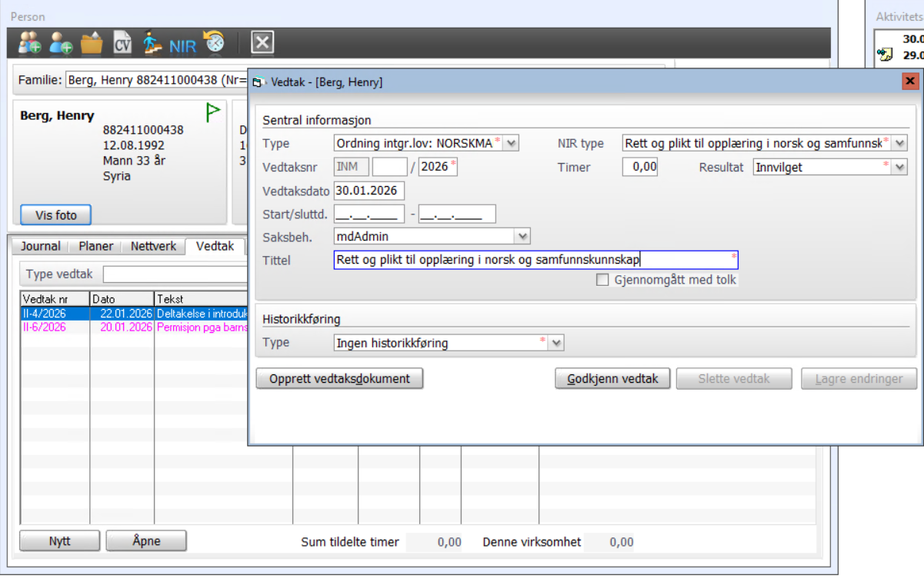
Task: Switch to the Nettverk tab
Action: point(153,246)
